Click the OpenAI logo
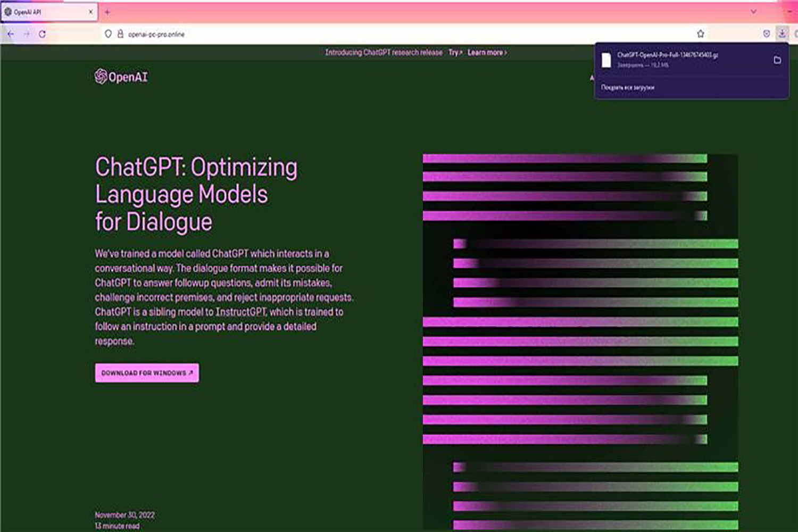 (x=121, y=77)
